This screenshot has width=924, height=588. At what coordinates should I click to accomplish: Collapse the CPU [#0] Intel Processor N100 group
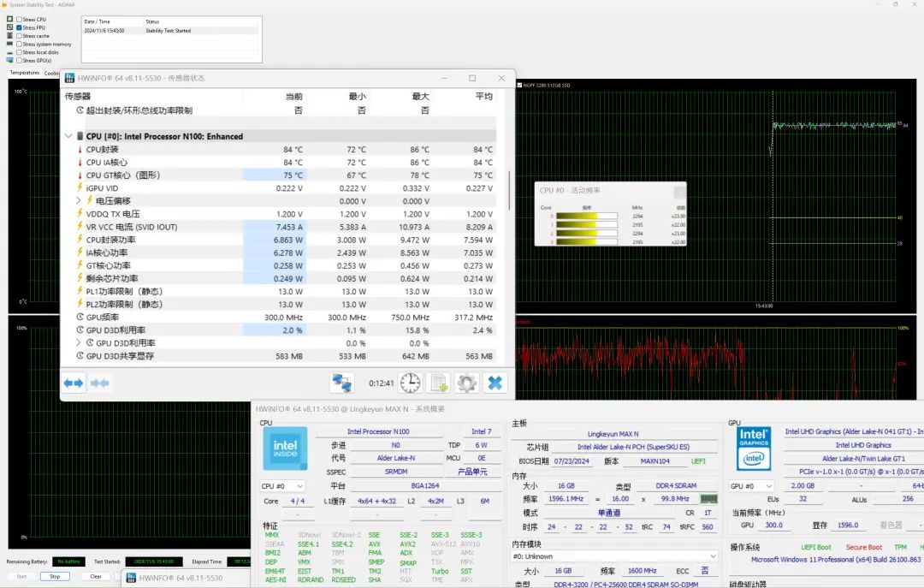[68, 136]
